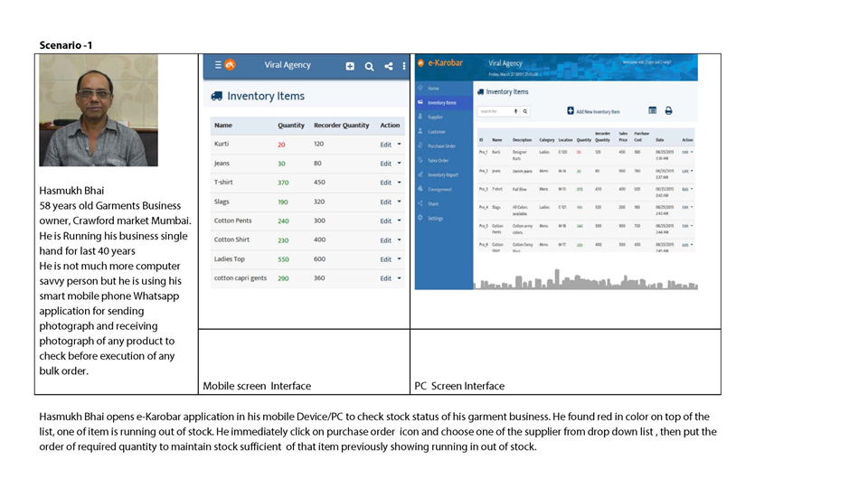The height and width of the screenshot is (488, 868).
Task: Tap the search magnifier in mobile header
Action: [369, 66]
